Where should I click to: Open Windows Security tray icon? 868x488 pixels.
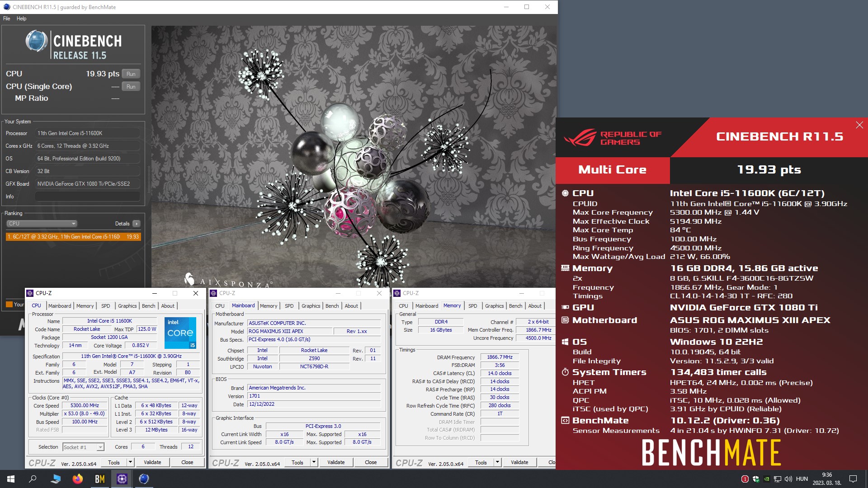pos(755,479)
